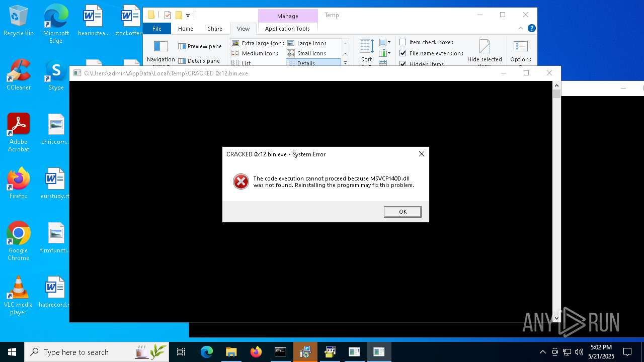Open the Group by dropdown in ribbon
Image resolution: width=644 pixels, height=362 pixels.
point(385,42)
